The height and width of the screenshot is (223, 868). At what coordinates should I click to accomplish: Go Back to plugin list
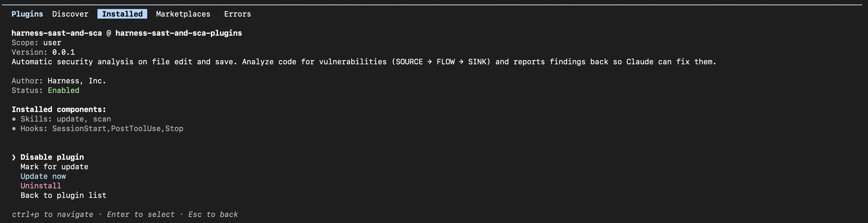tap(63, 195)
